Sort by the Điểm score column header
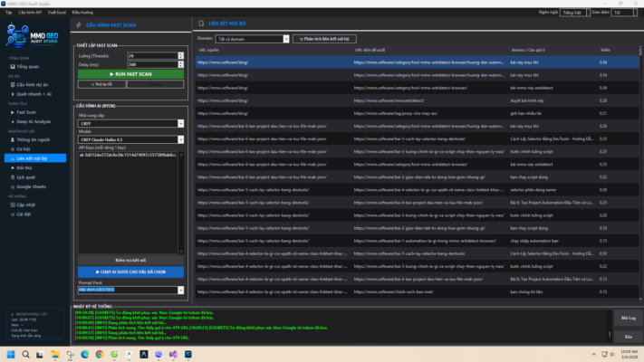 605,50
